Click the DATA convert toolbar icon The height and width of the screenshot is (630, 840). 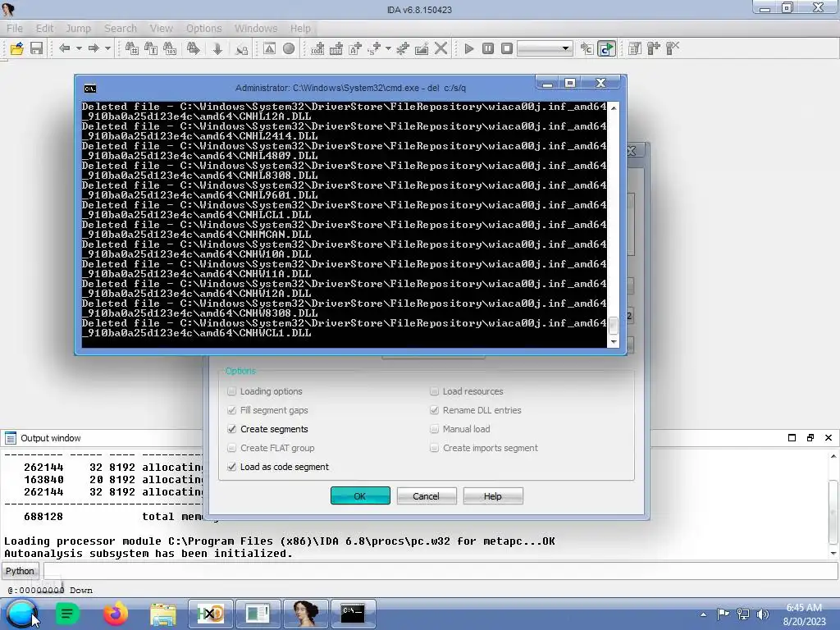click(x=336, y=48)
